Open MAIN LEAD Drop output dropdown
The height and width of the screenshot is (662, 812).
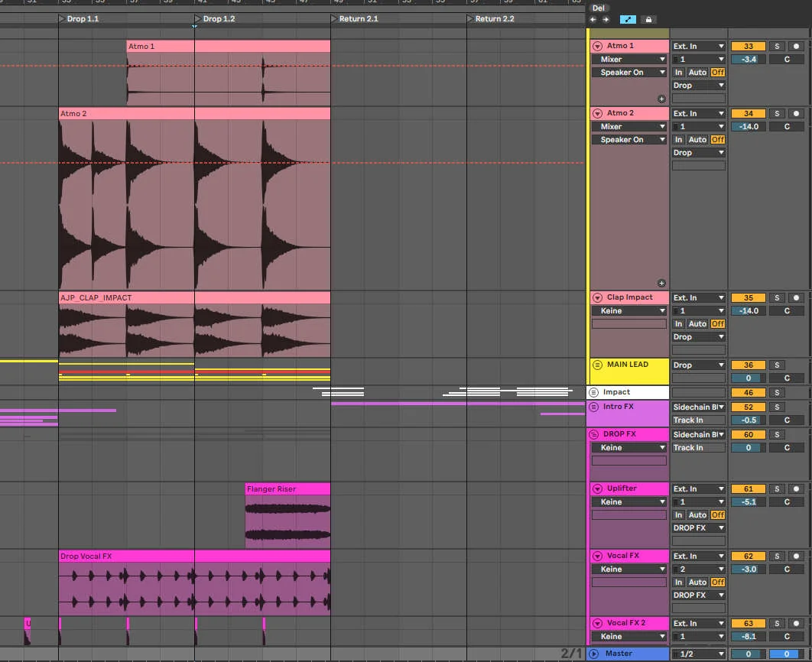click(x=699, y=365)
